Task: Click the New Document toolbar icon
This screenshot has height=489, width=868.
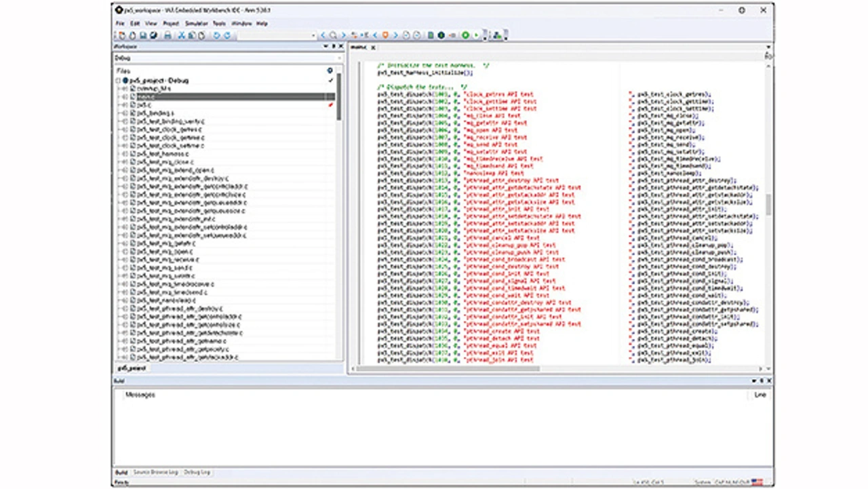Action: click(122, 35)
